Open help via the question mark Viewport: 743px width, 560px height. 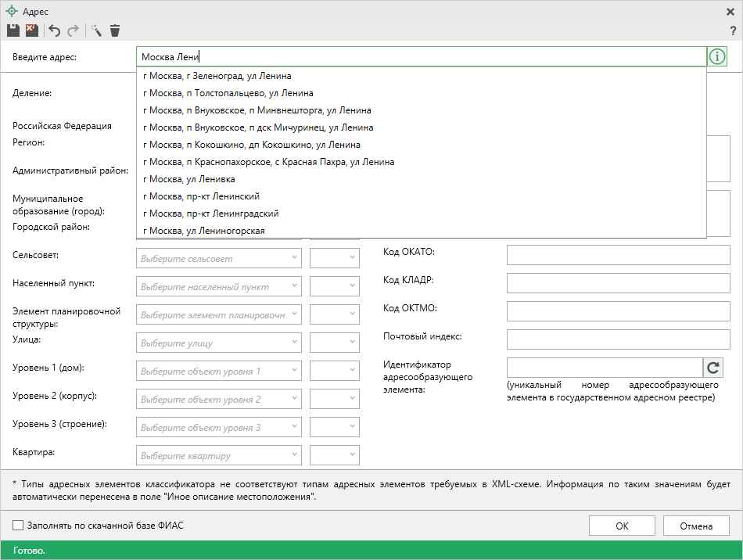[734, 31]
